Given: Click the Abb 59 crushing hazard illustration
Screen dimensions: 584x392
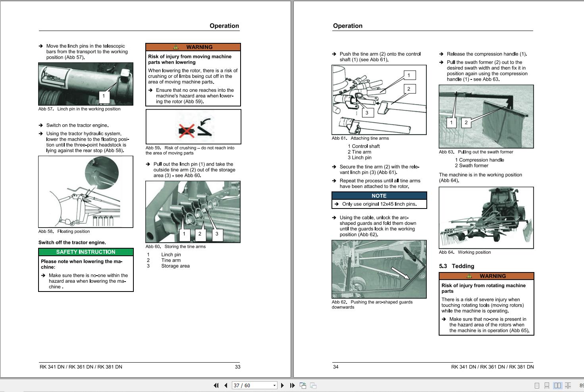Looking at the screenshot, I should point(193,126).
